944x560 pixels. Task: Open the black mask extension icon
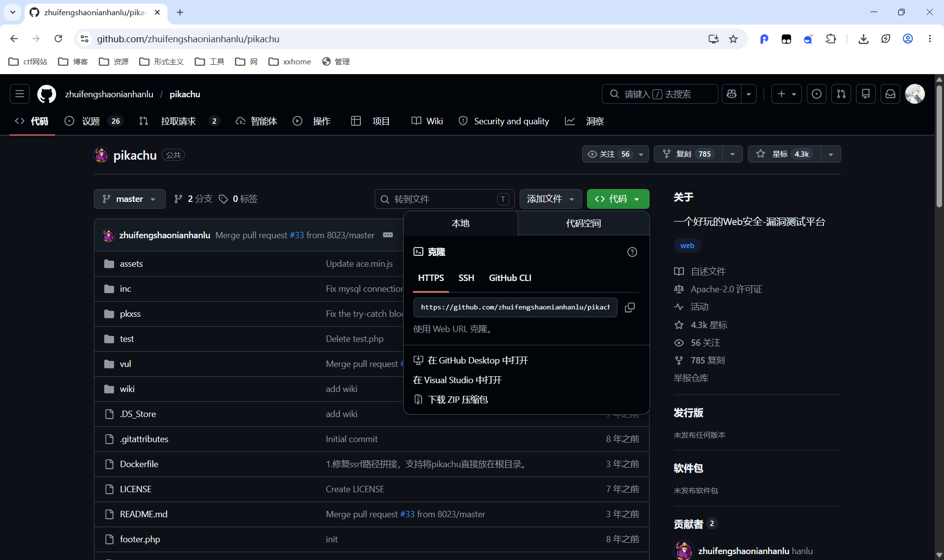(786, 39)
